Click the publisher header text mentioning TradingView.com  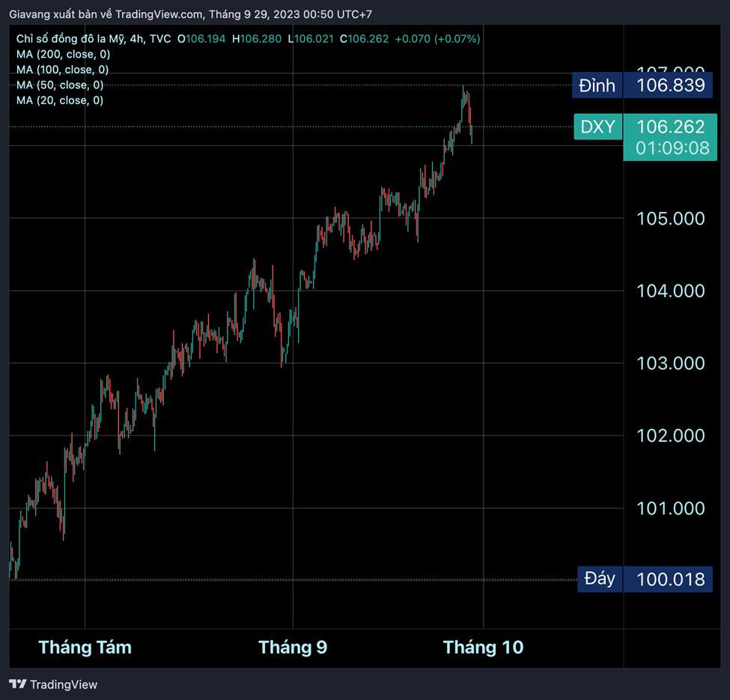tap(190, 14)
